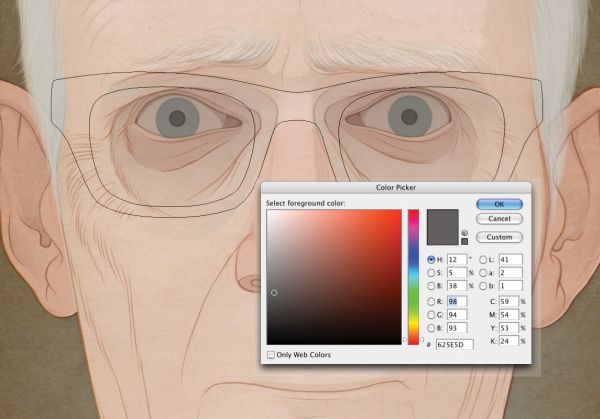Image resolution: width=600 pixels, height=419 pixels.
Task: Click the hex color code field
Action: 455,344
